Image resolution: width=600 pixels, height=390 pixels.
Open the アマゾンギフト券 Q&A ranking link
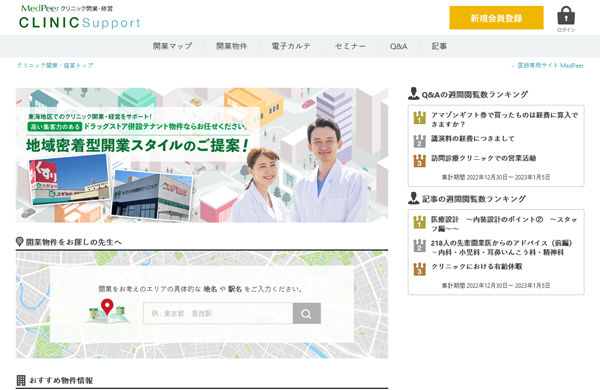click(x=504, y=119)
